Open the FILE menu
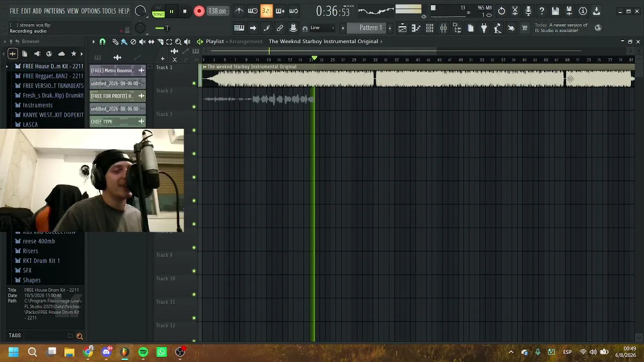The height and width of the screenshot is (362, 644). [x=14, y=11]
